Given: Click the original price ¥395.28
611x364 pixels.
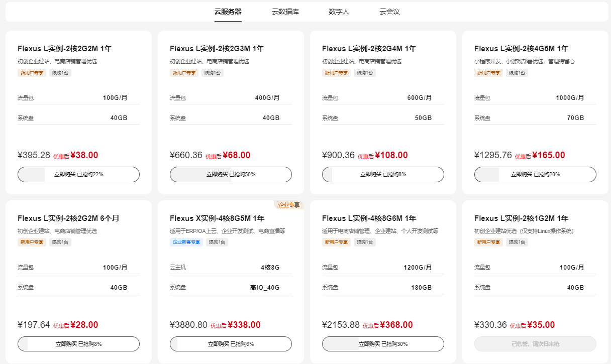Looking at the screenshot, I should point(34,155).
